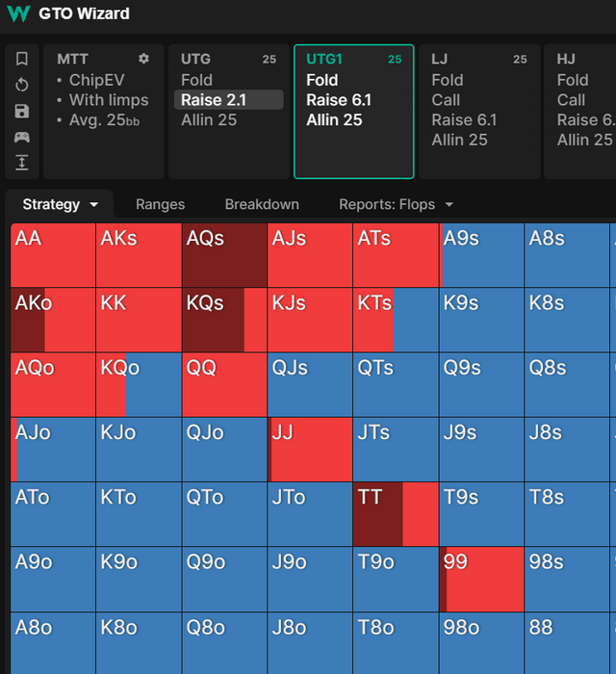Open the Reports: Flops dropdown

pos(395,204)
